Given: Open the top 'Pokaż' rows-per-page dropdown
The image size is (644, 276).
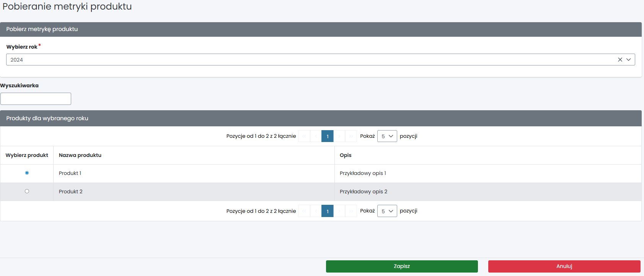Looking at the screenshot, I should click(x=387, y=136).
